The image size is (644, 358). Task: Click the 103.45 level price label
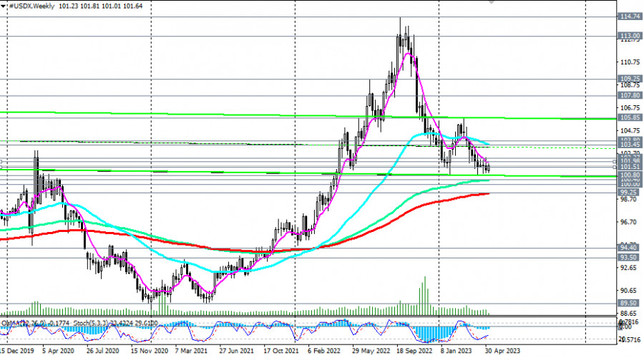point(629,145)
